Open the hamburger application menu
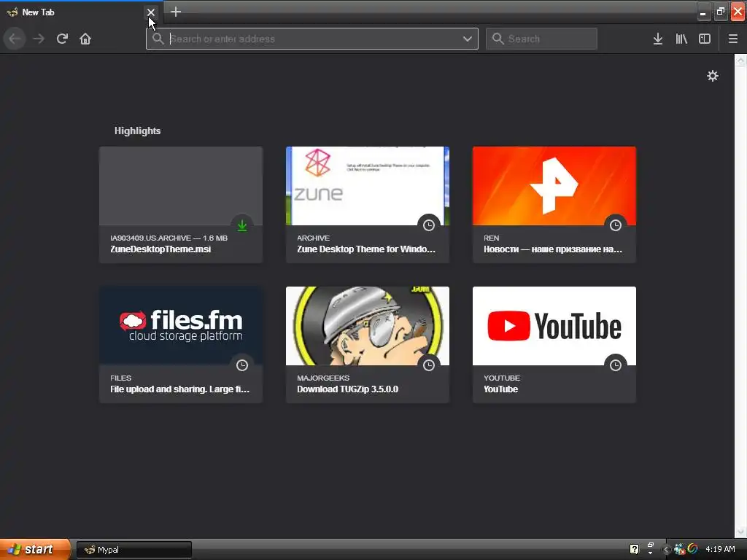This screenshot has height=560, width=747. [733, 39]
